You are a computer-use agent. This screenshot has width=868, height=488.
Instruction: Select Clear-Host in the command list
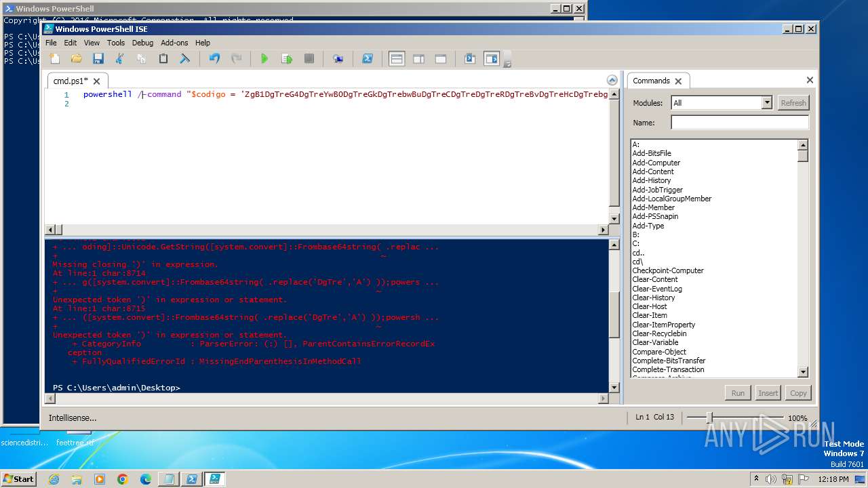coord(650,306)
